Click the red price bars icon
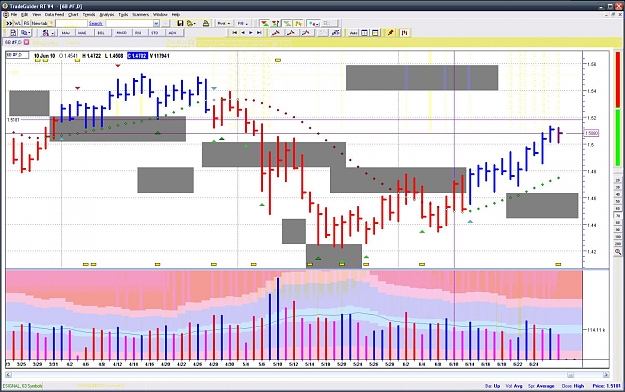The image size is (625, 392). [405, 33]
